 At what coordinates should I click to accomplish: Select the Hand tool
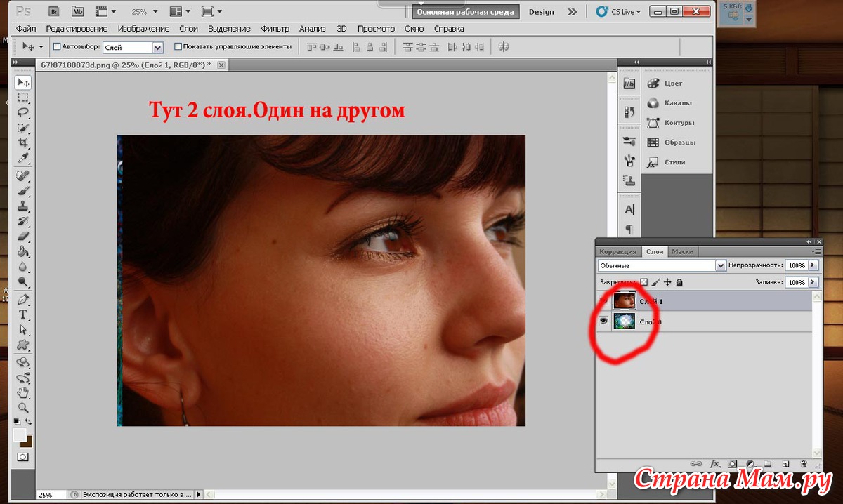click(x=23, y=392)
